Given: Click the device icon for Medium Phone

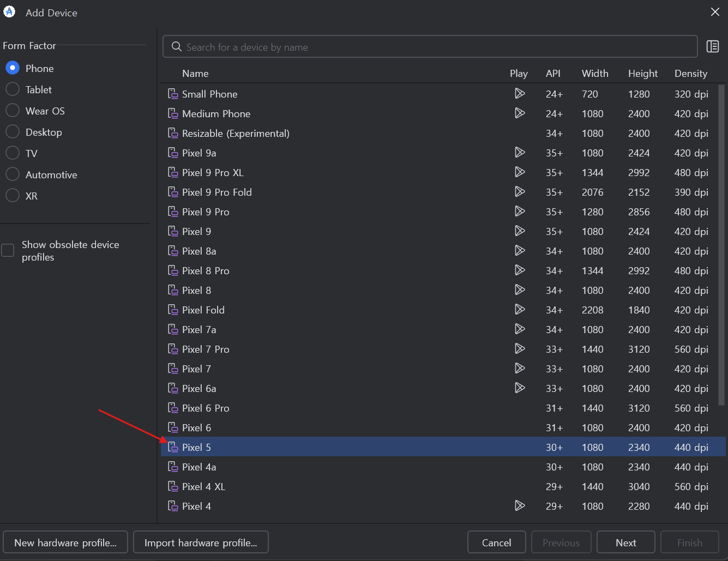Looking at the screenshot, I should (x=173, y=113).
